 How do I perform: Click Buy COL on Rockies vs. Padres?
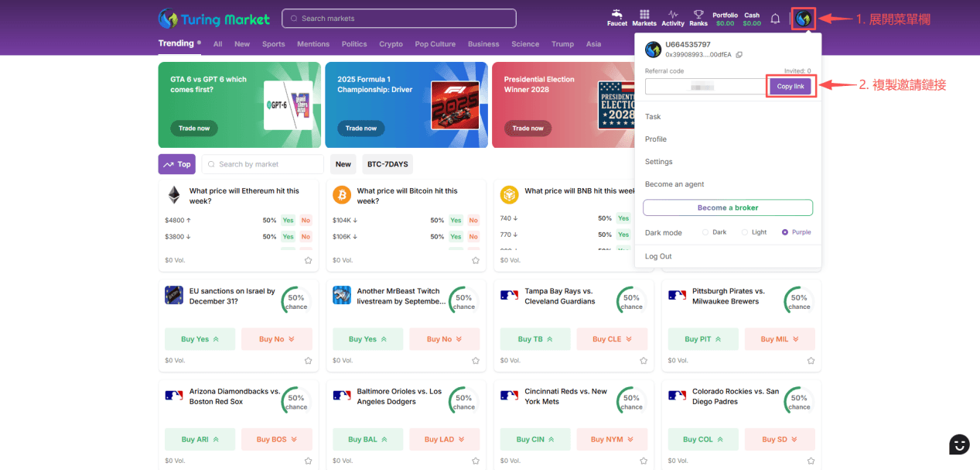click(703, 439)
